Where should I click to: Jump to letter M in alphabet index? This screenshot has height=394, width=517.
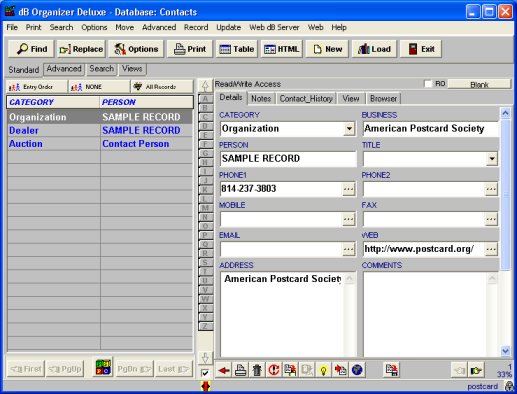205,208
